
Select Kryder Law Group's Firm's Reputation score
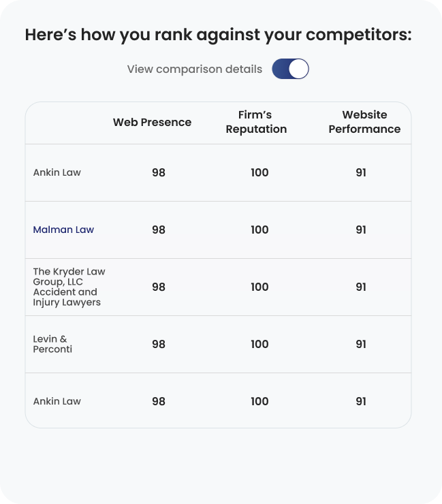point(259,287)
